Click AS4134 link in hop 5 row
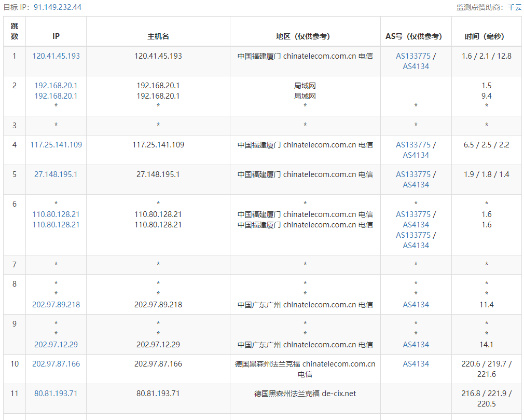Screen dimensions: 524x420 click(x=416, y=185)
